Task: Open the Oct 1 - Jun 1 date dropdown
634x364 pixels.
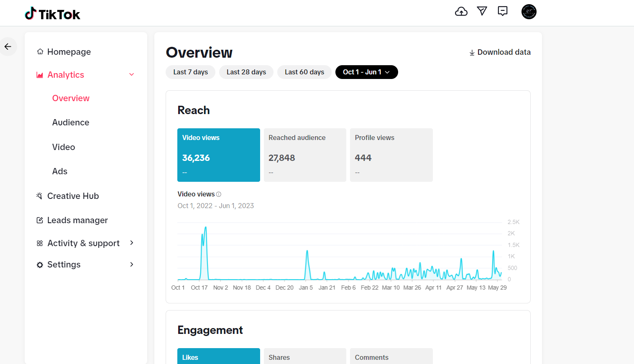Action: point(367,72)
